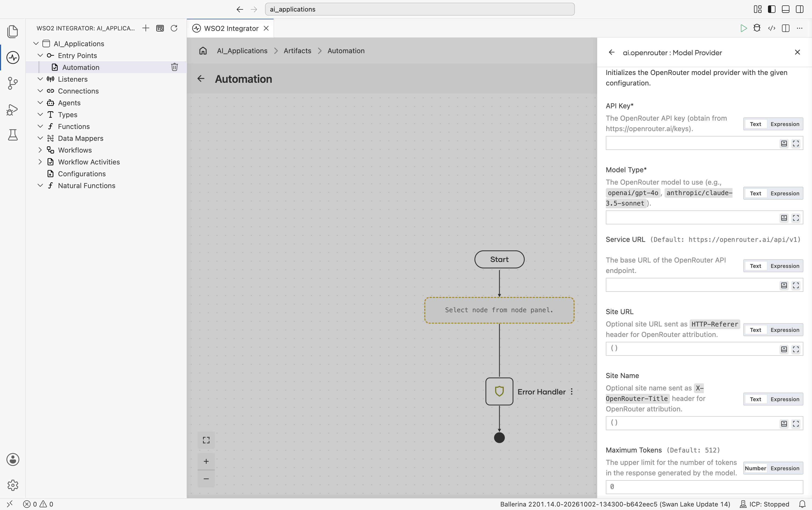This screenshot has height=510, width=812.
Task: Open the Accounts icon in activity bar
Action: [x=13, y=459]
